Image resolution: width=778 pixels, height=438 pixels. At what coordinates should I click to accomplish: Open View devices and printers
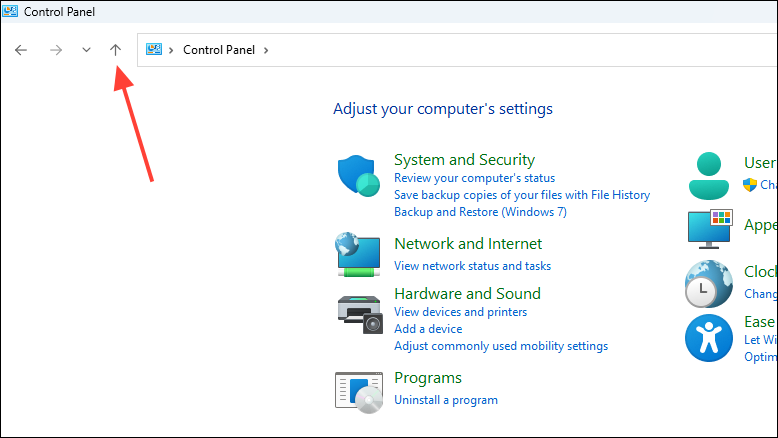tap(460, 312)
